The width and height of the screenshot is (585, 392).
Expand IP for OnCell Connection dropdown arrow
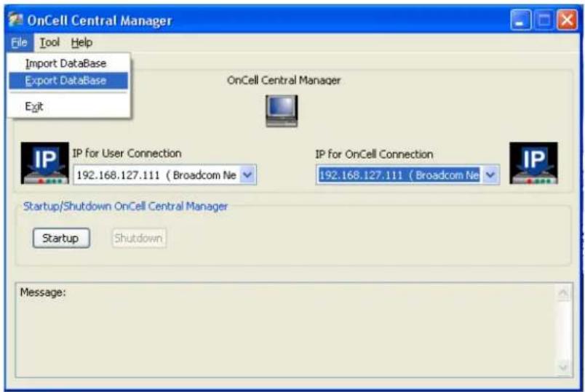coord(490,175)
